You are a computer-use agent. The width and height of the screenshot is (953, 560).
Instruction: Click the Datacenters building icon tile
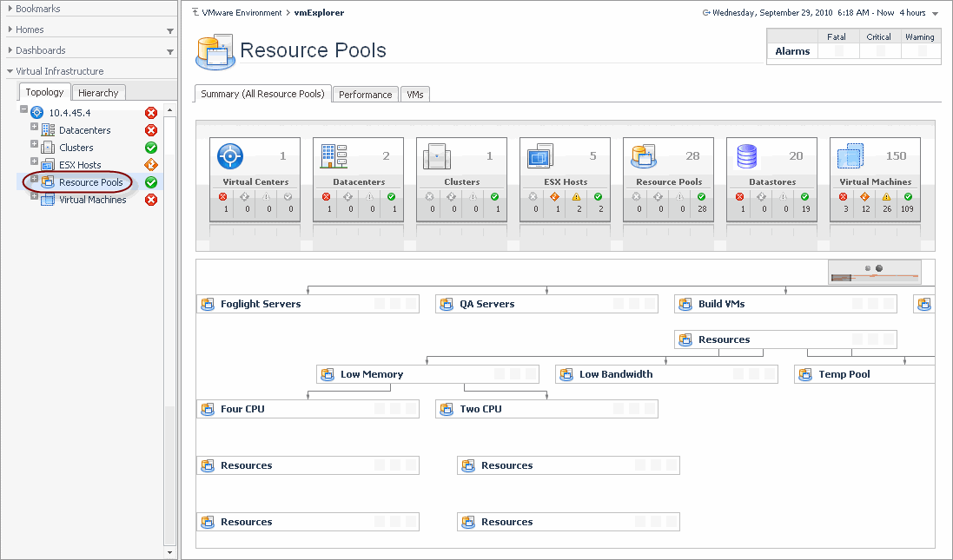[334, 156]
